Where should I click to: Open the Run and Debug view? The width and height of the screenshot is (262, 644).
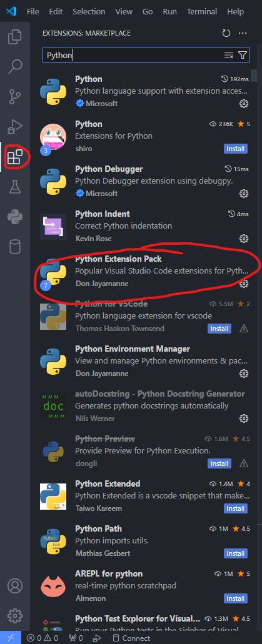(15, 127)
